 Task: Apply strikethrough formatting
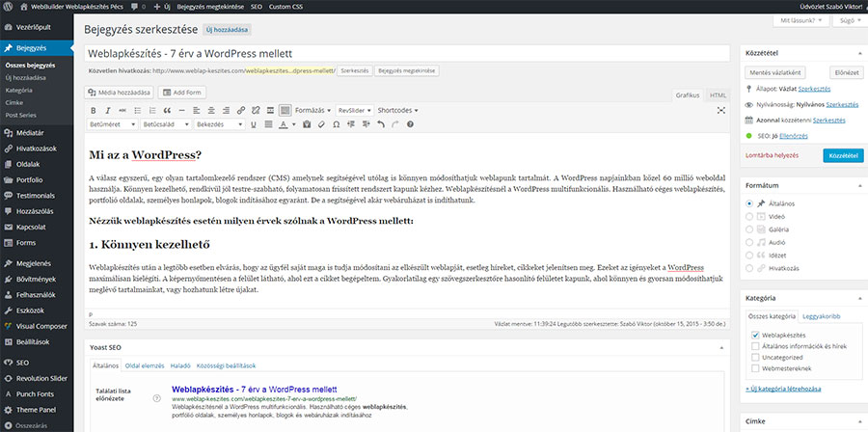122,110
